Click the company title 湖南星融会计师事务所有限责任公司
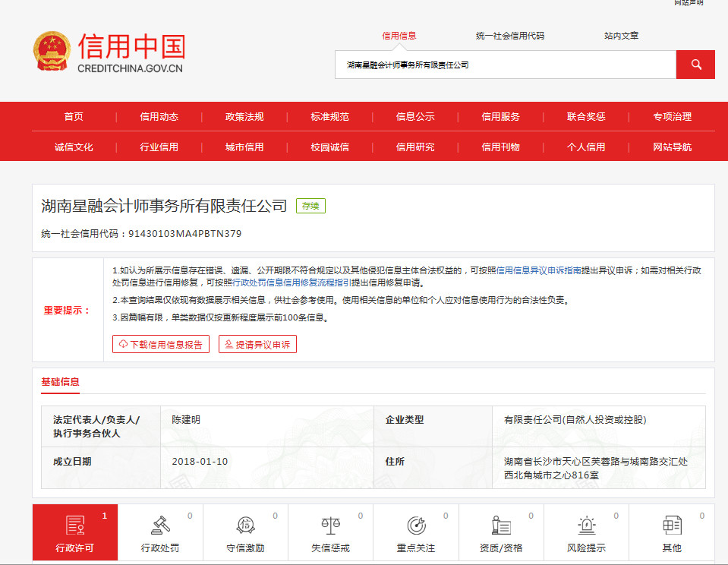This screenshot has width=728, height=565. pos(165,206)
